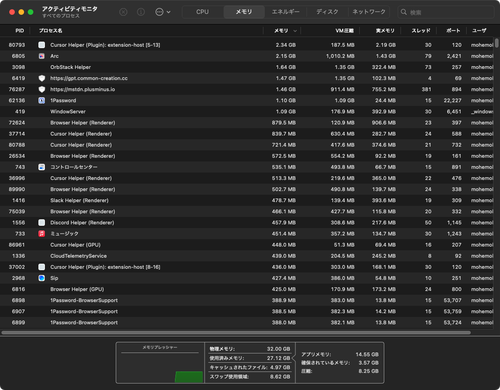Viewport: 500px width, 390px height.
Task: Select Cursor Helper (Renderer) PID 37714
Action: pos(247,134)
